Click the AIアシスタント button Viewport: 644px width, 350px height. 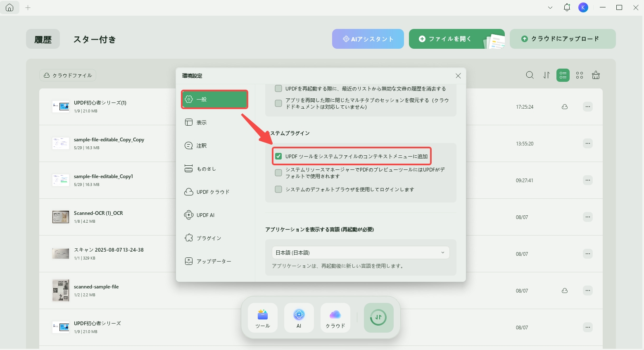(368, 39)
